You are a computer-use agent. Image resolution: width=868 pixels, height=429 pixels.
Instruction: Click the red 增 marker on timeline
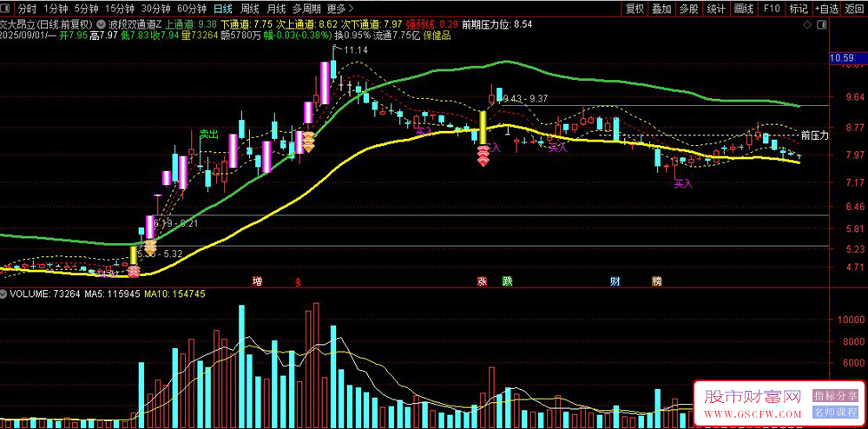tap(257, 281)
